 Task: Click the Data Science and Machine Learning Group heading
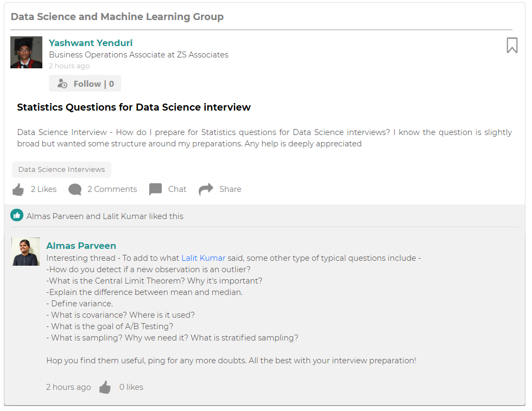point(117,17)
